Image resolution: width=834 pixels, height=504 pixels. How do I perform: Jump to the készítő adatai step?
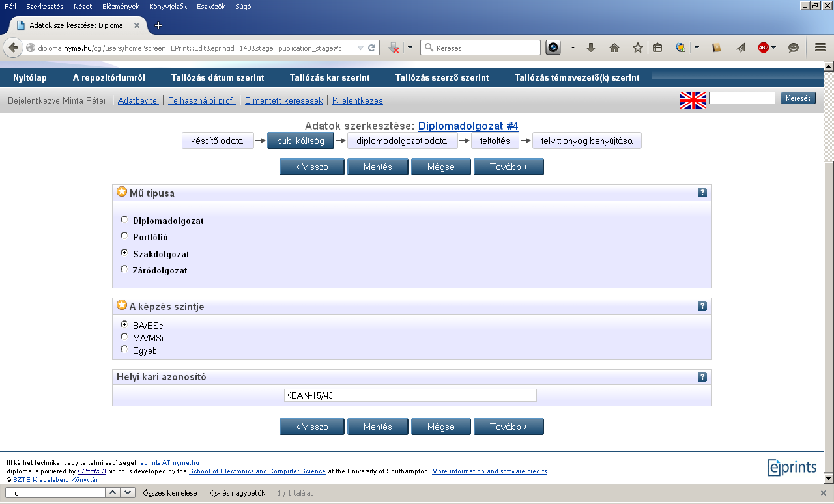(x=218, y=141)
